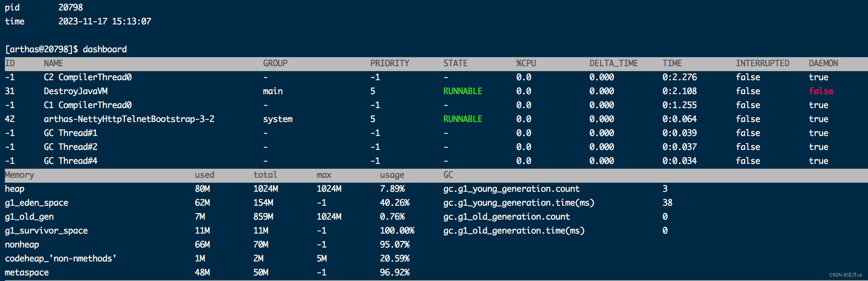Click the DAEMON column header
This screenshot has width=868, height=281.
click(823, 63)
